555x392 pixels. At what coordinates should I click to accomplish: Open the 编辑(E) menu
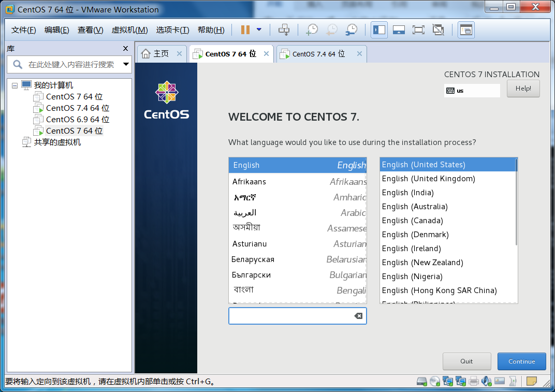56,30
